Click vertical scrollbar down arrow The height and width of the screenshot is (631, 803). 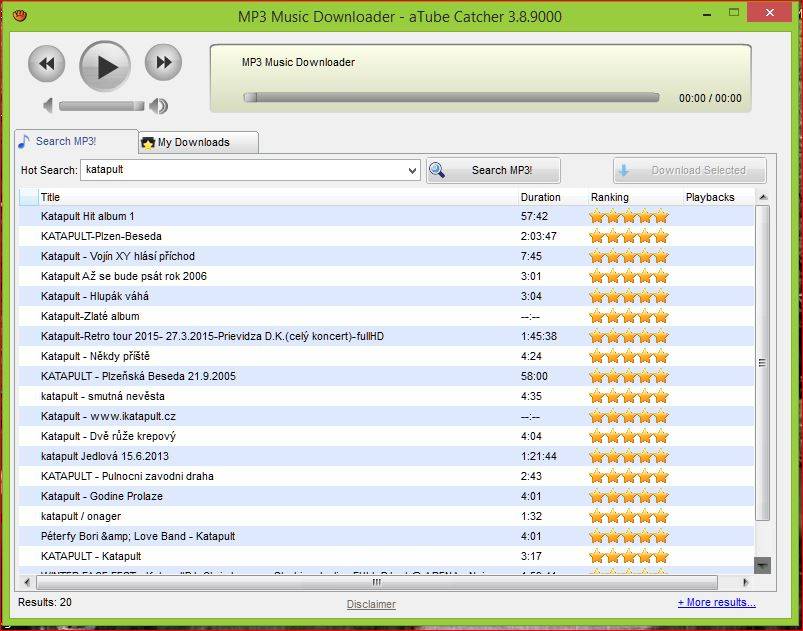pos(763,565)
